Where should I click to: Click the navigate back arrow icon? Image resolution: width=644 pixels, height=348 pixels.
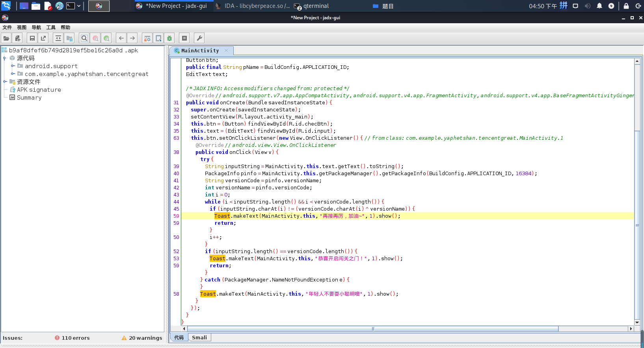121,38
